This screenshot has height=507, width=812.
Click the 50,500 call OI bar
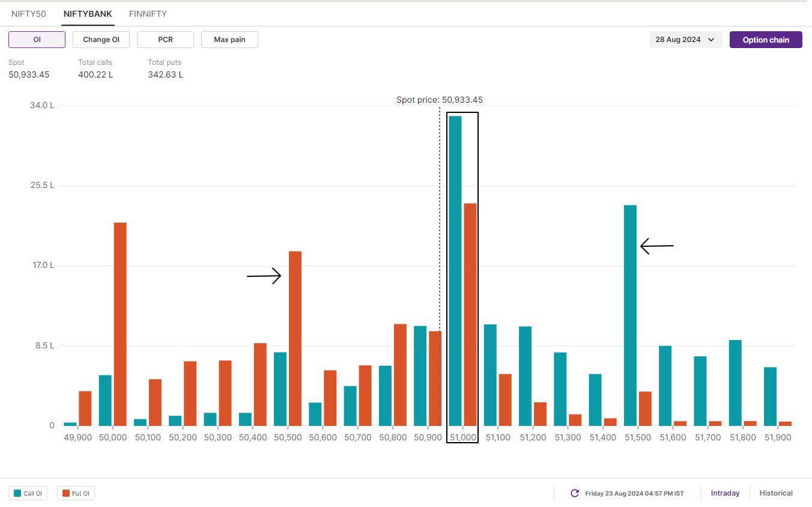(x=280, y=389)
